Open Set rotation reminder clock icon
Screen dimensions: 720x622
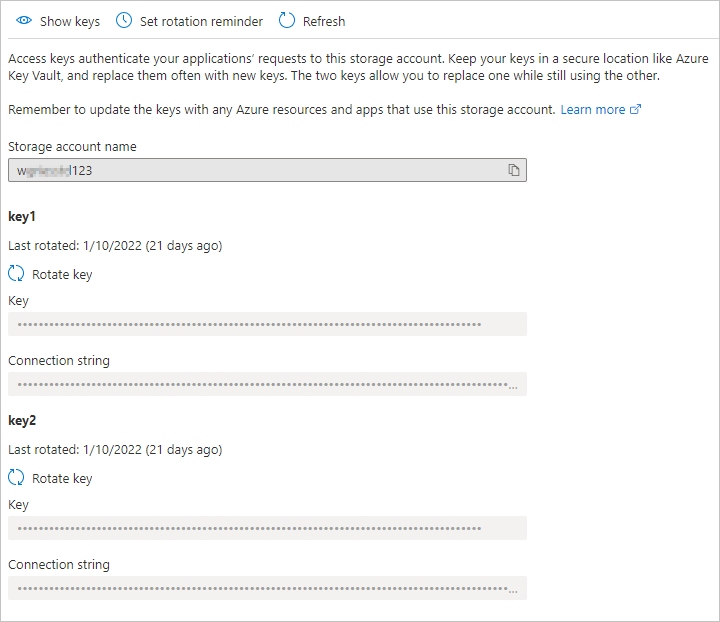tap(124, 21)
